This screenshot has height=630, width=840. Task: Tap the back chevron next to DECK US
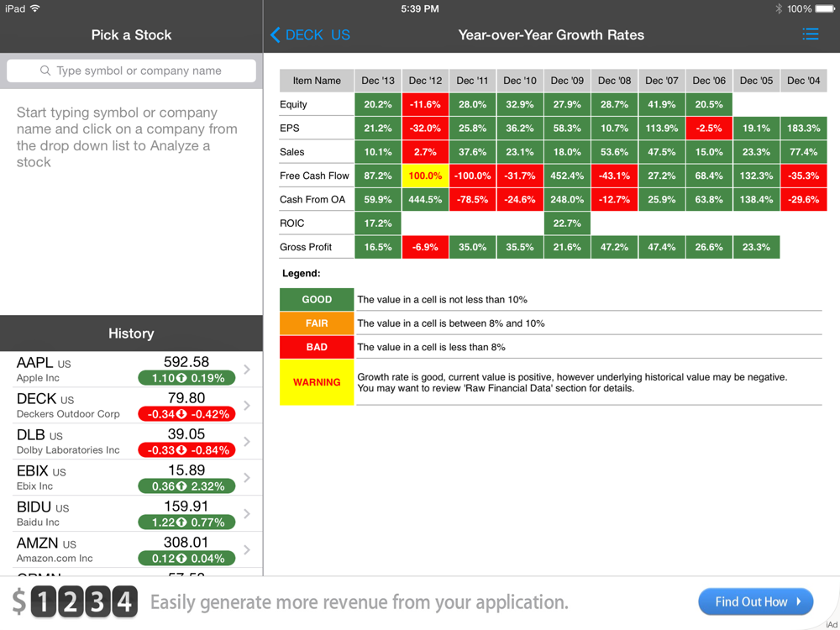pyautogui.click(x=275, y=35)
